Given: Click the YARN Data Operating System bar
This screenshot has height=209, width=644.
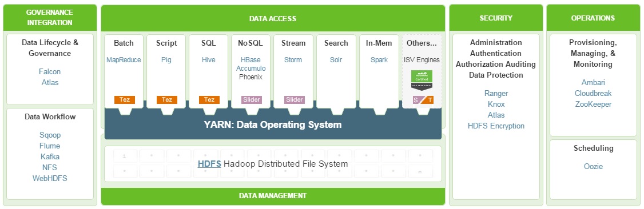Looking at the screenshot, I should click(273, 124).
